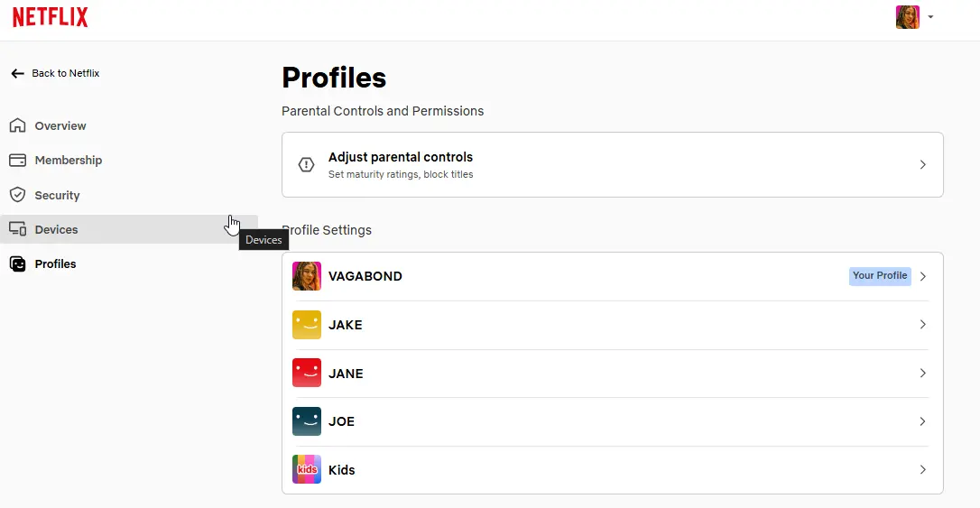Click the Profiles smiley icon
Viewport: 980px width, 508px height.
(17, 263)
